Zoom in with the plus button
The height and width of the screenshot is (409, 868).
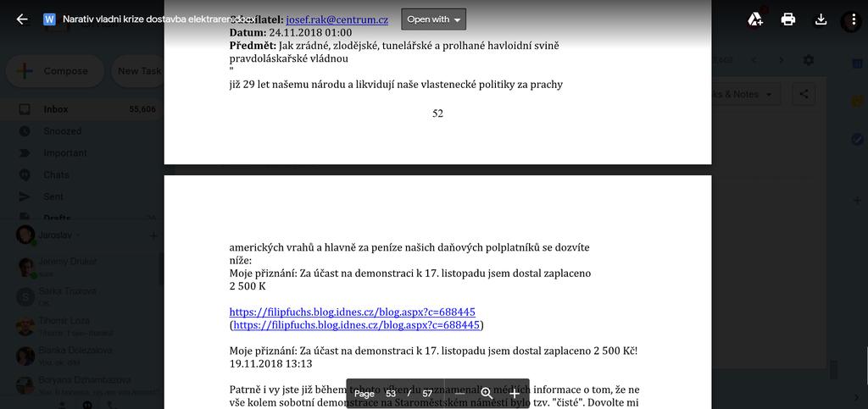515,394
